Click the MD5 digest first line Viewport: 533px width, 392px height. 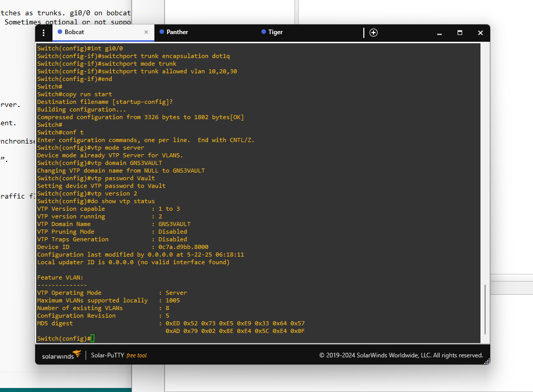pyautogui.click(x=171, y=323)
